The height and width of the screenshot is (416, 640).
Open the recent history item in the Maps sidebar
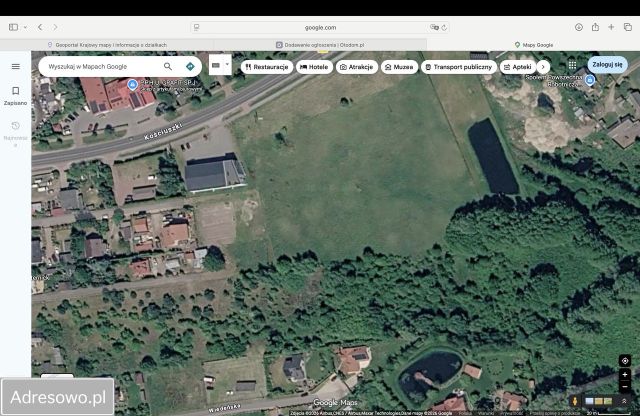tap(16, 133)
